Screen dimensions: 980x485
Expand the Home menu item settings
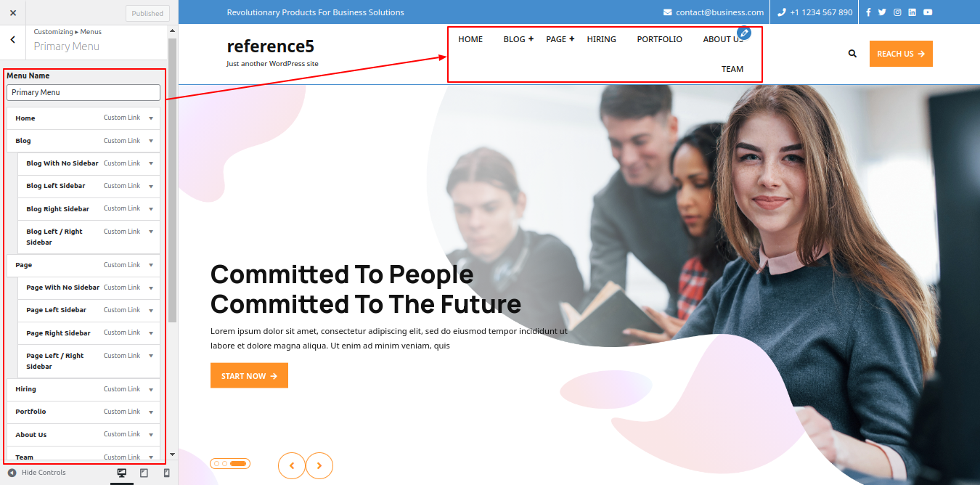[151, 118]
